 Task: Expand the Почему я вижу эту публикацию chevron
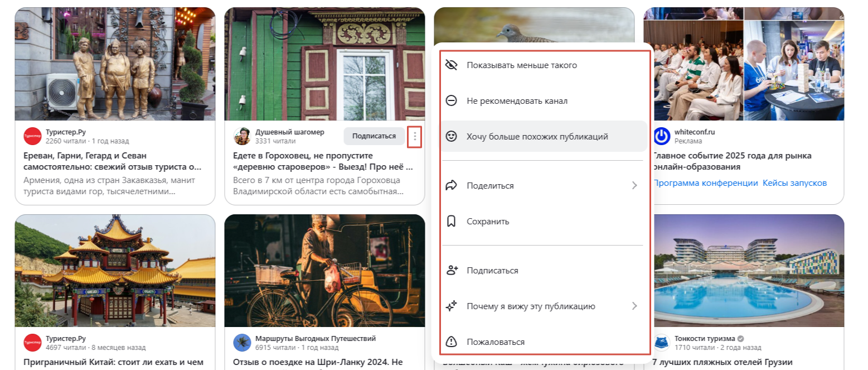634,306
